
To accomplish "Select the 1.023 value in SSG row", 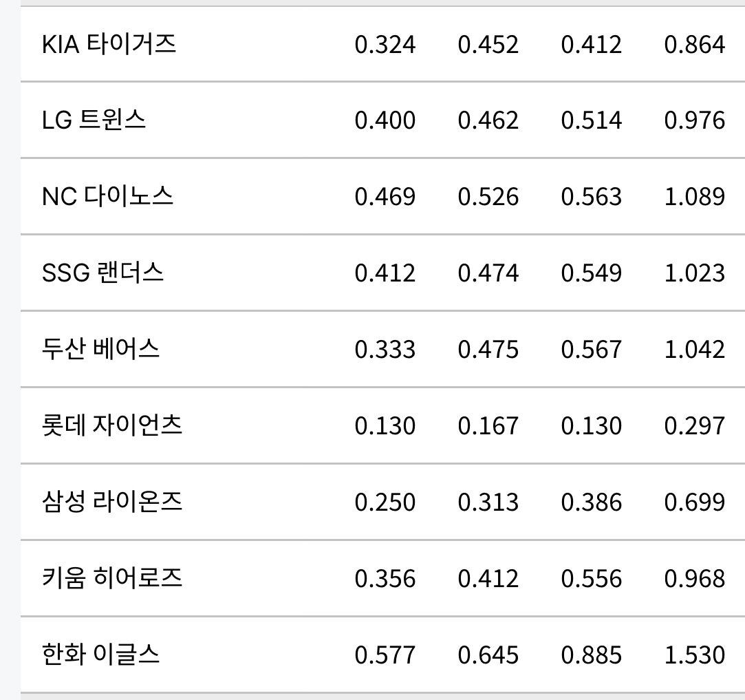I will tap(695, 273).
